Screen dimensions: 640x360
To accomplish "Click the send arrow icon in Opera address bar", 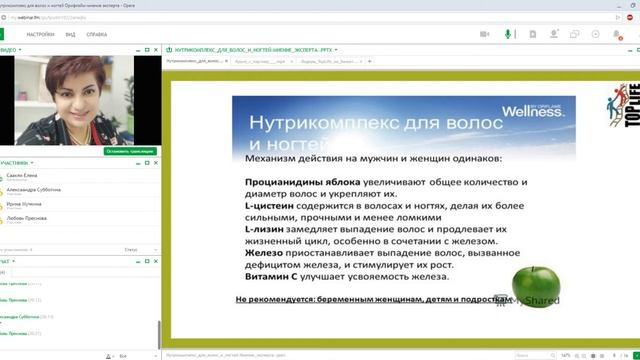I will (x=618, y=18).
